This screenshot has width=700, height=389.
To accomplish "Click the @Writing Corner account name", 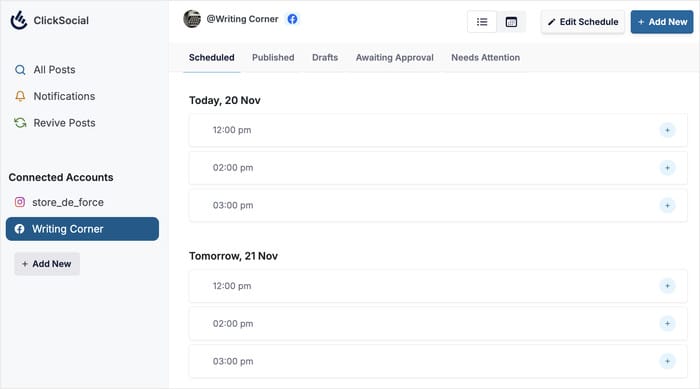I will coord(242,19).
